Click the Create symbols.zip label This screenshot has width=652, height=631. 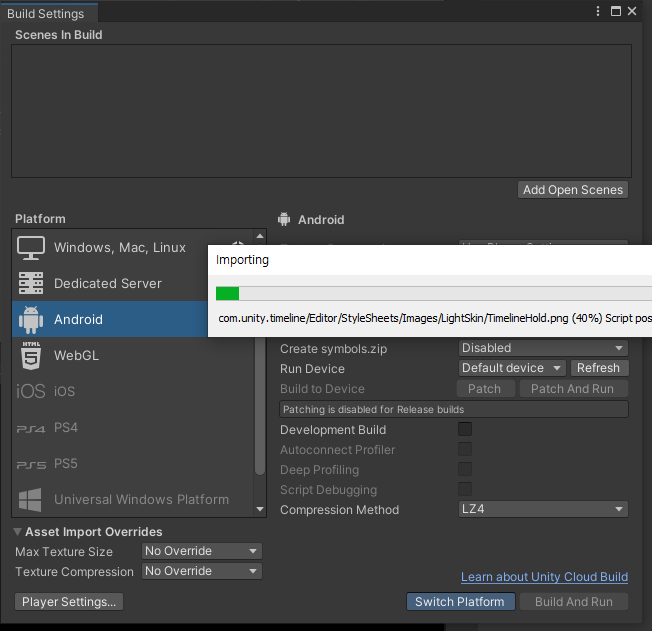[x=333, y=349]
